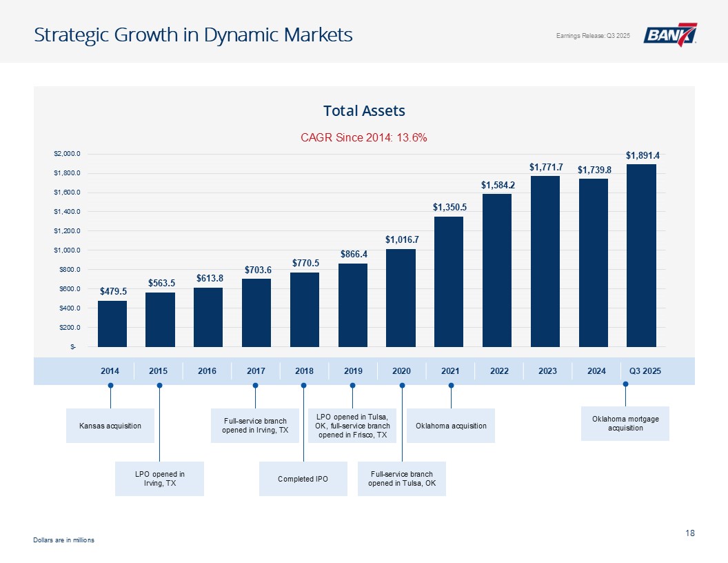Select the Kansas acquisition callout box
This screenshot has width=728, height=563.
(110, 426)
